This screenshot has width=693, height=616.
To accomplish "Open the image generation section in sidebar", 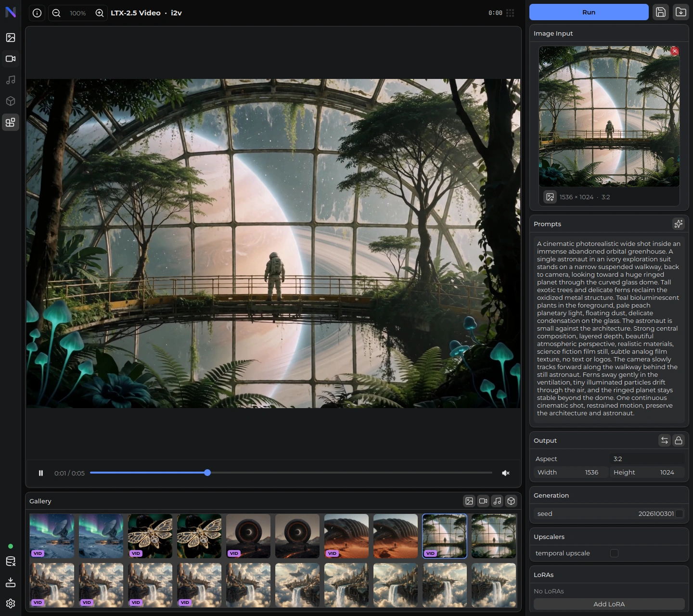I will 11,38.
